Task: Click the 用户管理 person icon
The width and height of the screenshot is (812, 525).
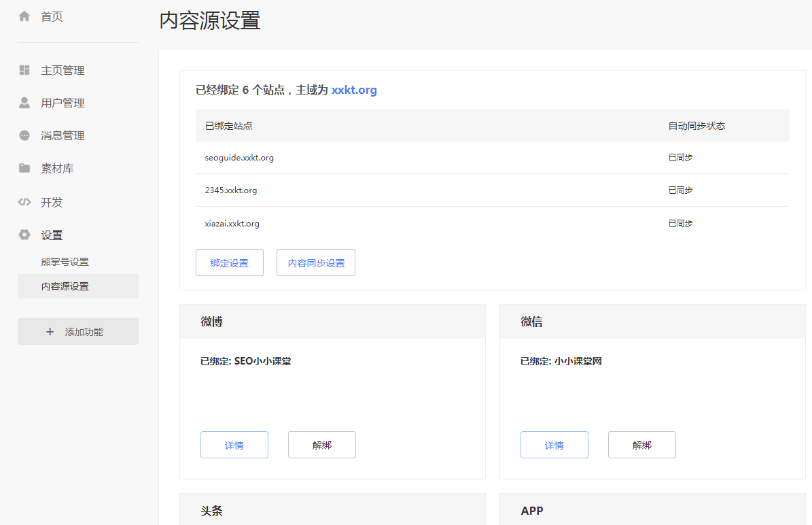Action: [24, 103]
